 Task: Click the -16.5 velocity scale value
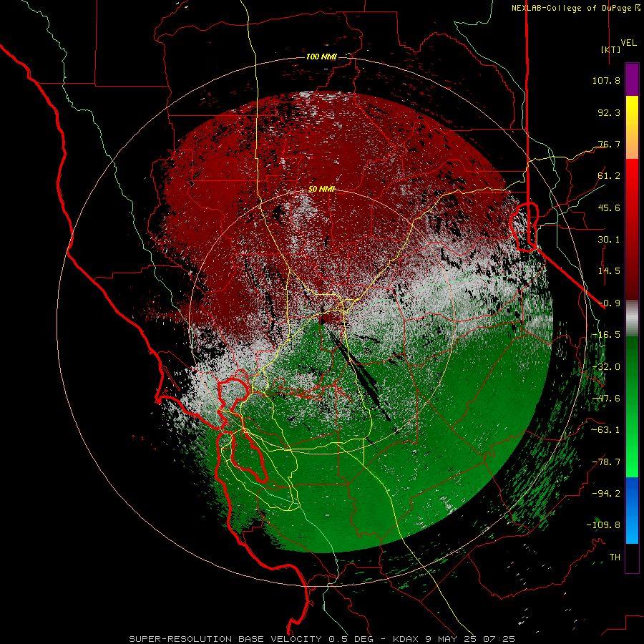pos(606,335)
